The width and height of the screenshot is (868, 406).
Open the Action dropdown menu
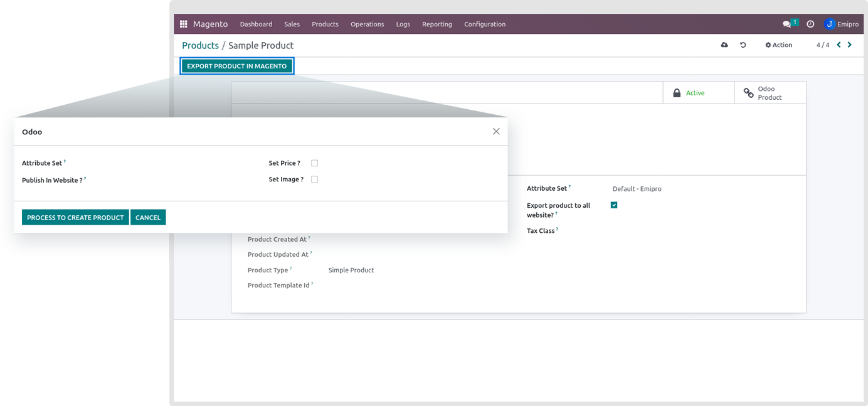(778, 45)
